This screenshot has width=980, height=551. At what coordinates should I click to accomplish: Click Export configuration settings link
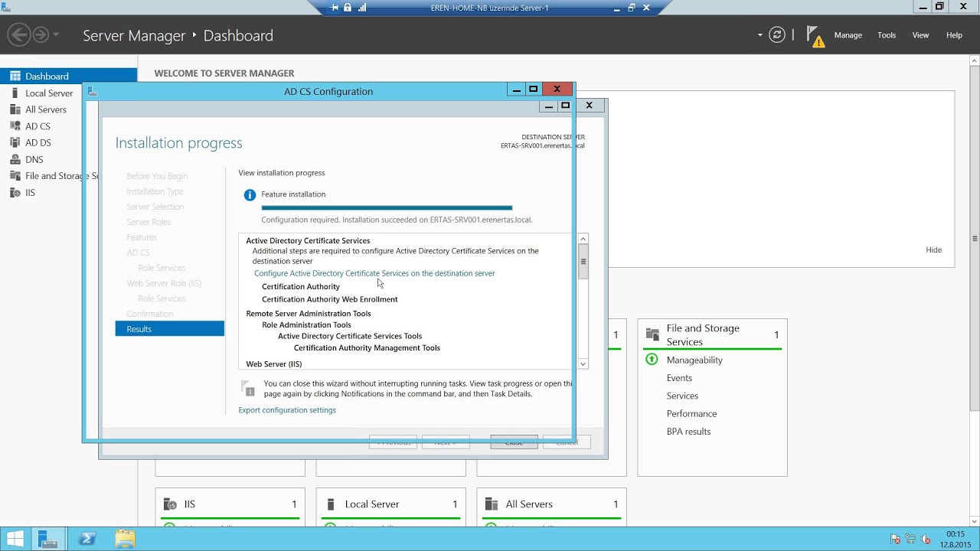click(x=287, y=410)
